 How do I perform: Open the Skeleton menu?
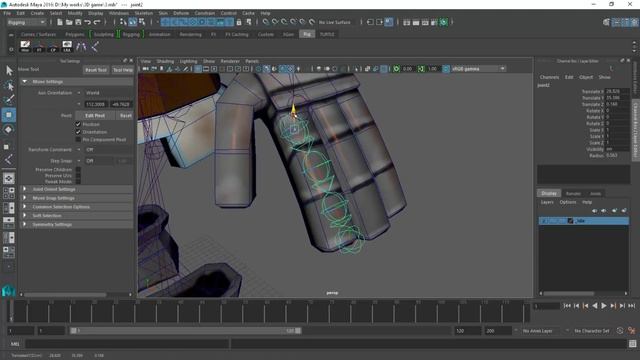[x=144, y=13]
